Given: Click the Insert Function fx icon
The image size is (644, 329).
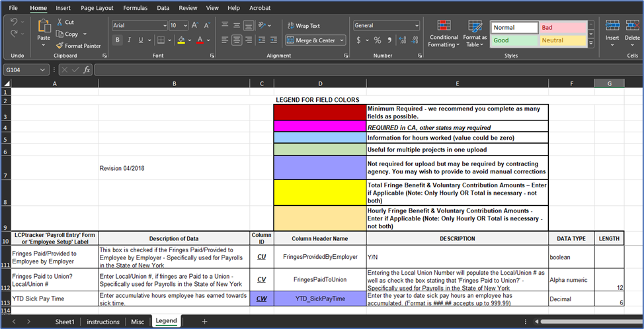Looking at the screenshot, I should pyautogui.click(x=87, y=70).
